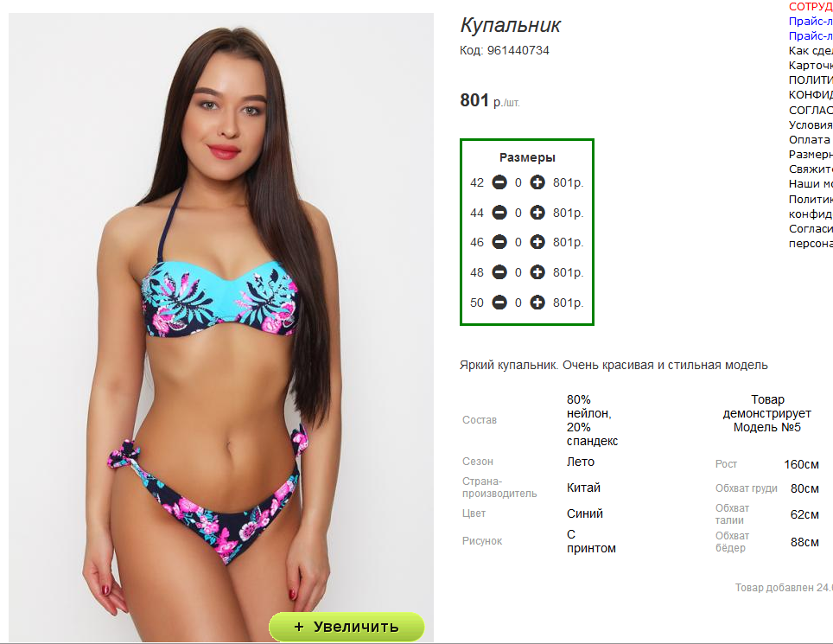Click plus icon for size 44
This screenshot has width=833, height=644.
pos(537,213)
